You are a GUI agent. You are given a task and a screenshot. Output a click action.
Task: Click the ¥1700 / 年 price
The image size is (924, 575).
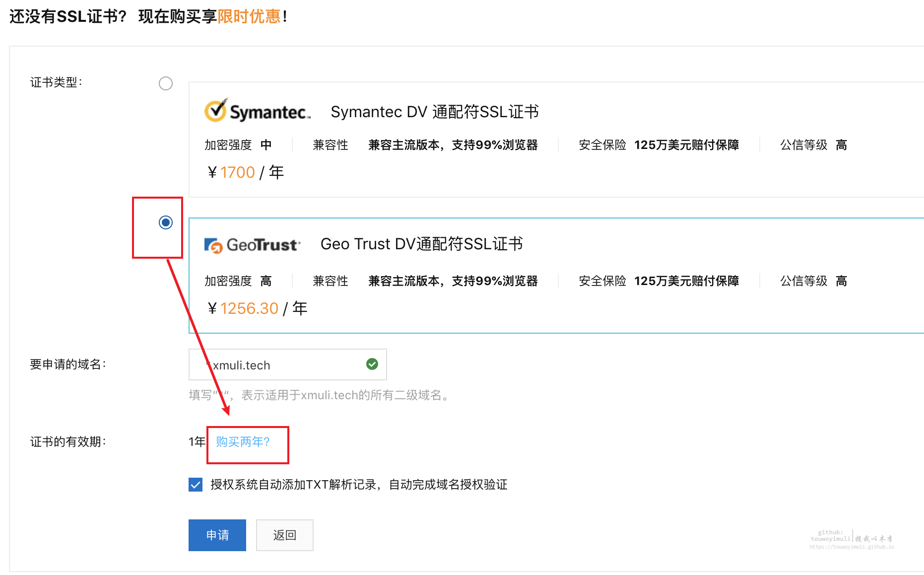coord(246,172)
